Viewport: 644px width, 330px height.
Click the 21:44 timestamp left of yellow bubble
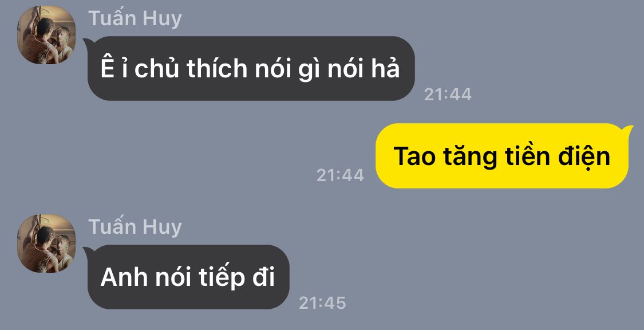pos(340,175)
